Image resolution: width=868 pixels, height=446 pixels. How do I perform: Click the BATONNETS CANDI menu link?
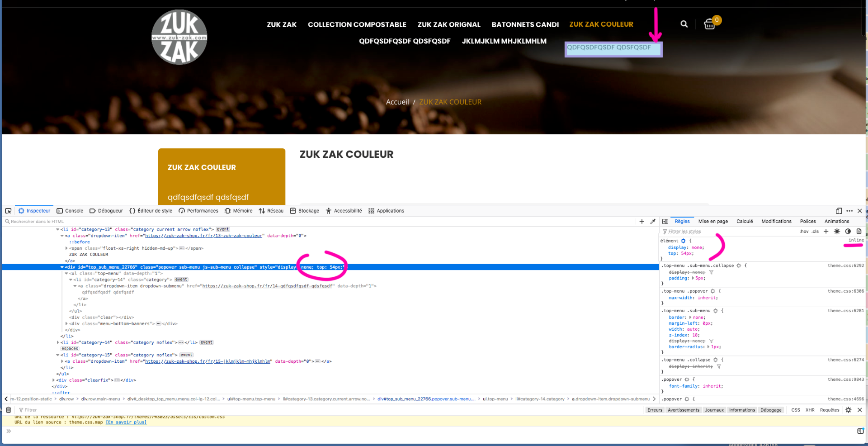pos(525,25)
